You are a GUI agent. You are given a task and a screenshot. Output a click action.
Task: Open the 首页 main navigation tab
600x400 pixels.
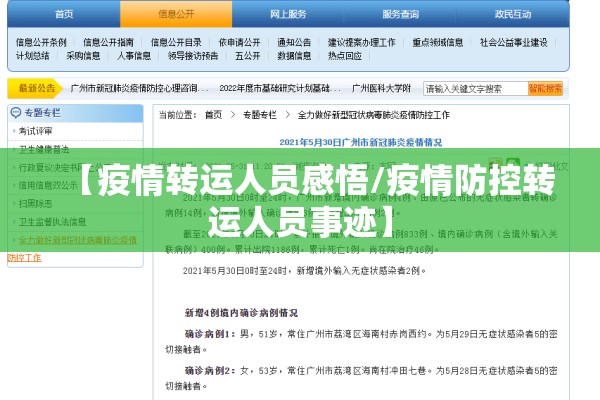(64, 14)
